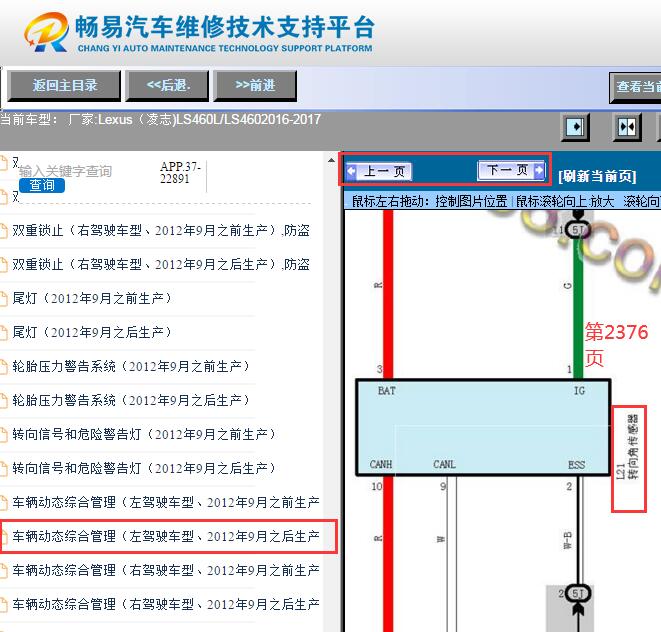The width and height of the screenshot is (661, 632).
Task: Go to previous page with 上一页
Action: (379, 171)
